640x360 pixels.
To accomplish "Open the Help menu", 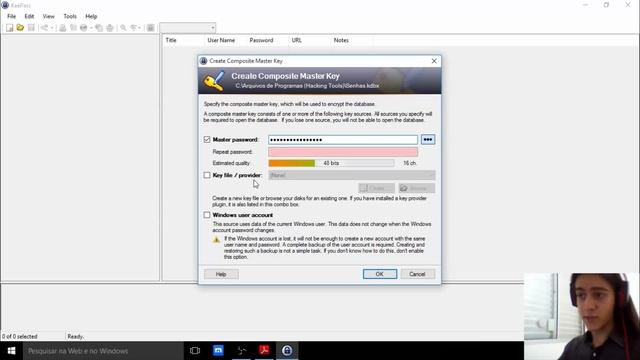I will [x=91, y=16].
